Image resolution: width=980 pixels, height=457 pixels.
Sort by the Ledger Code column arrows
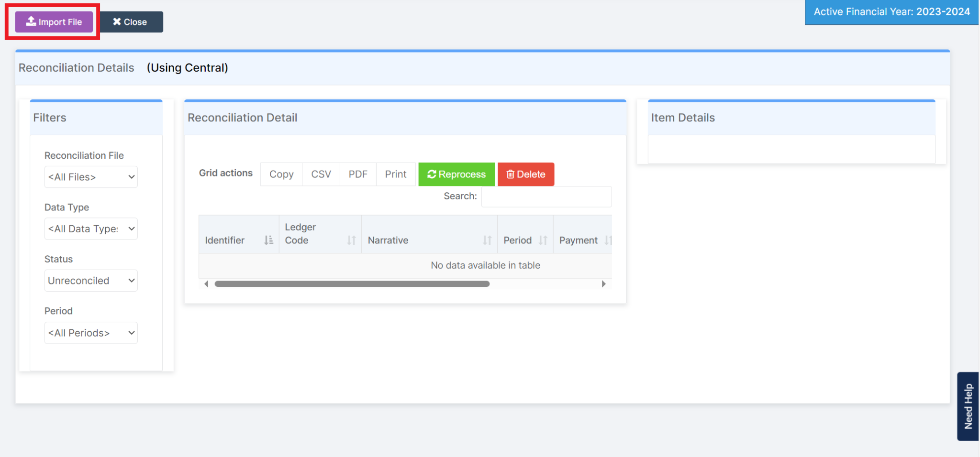click(352, 240)
